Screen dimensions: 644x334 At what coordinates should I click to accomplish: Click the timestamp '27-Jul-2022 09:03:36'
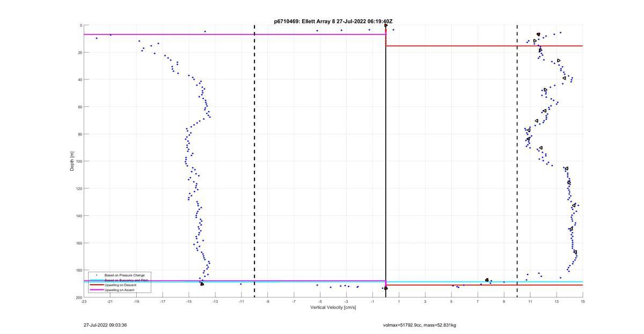[x=105, y=325]
